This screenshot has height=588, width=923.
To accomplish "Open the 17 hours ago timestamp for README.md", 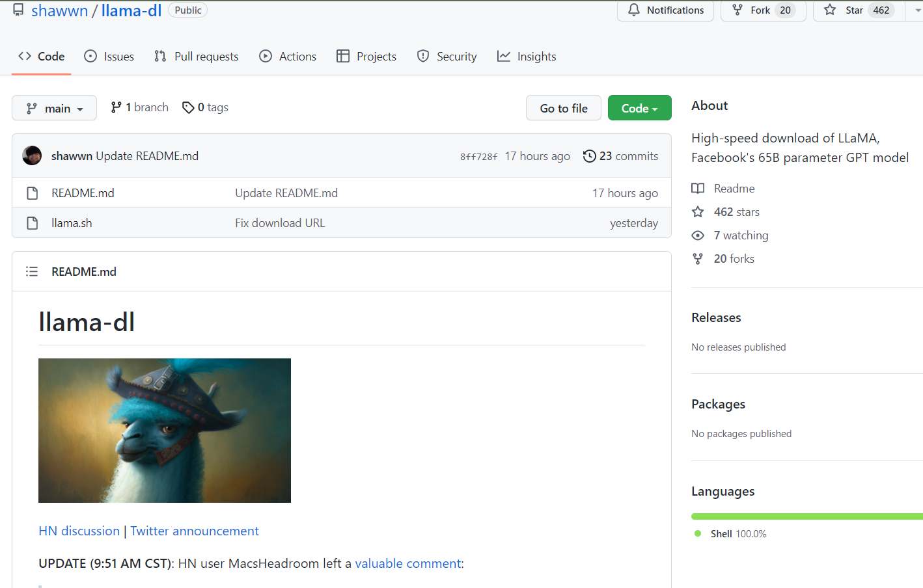I will [625, 193].
